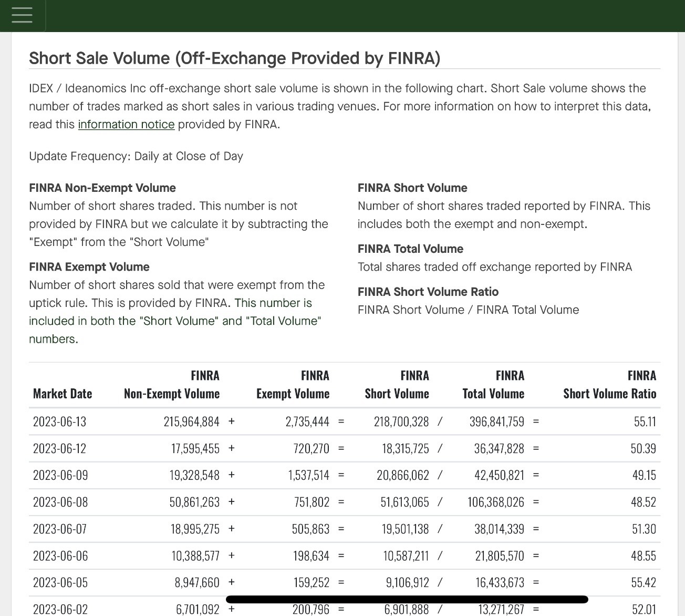Screen dimensions: 685x616
Task: Click the "Market Date" column header
Action: (x=63, y=394)
